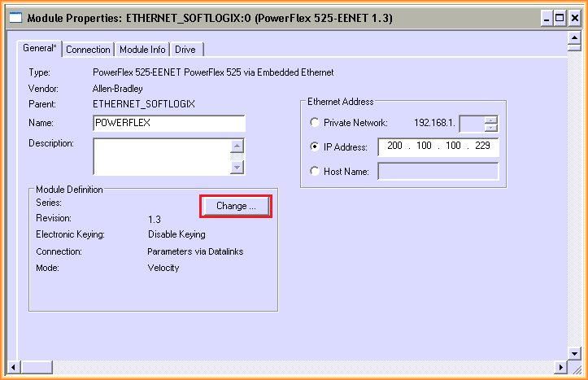Image resolution: width=588 pixels, height=380 pixels.
Task: Click the Change... module definition button
Action: [x=236, y=207]
